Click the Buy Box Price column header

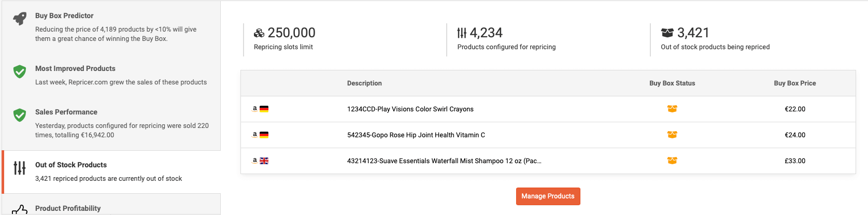(x=794, y=83)
